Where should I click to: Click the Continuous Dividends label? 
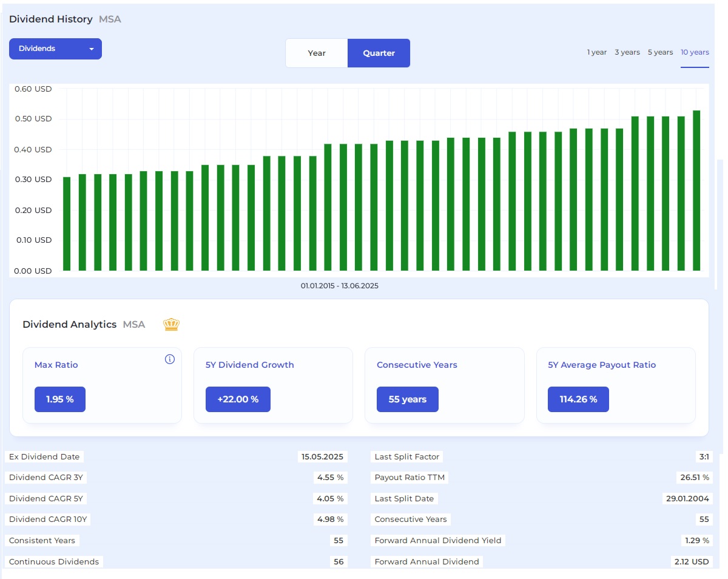click(x=54, y=561)
